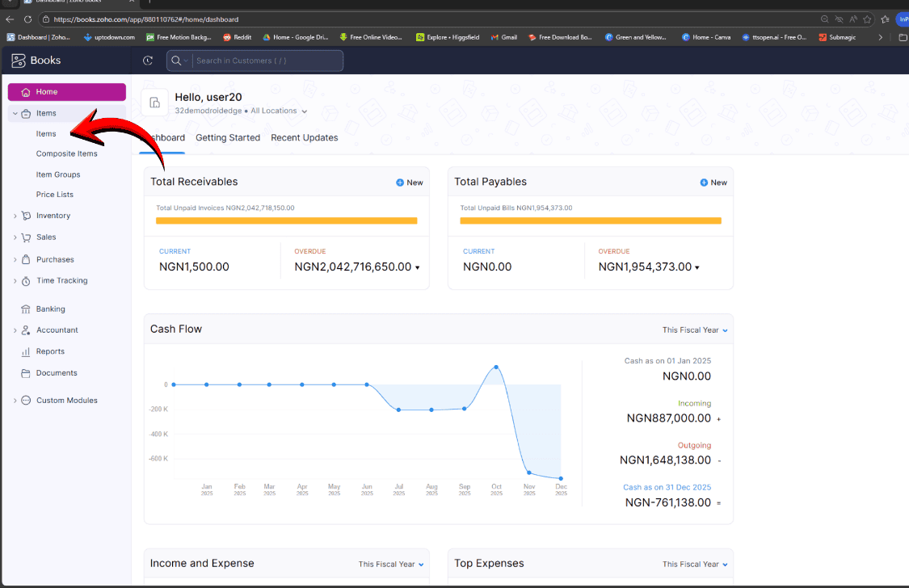Click the Banking building icon
Viewport: 909px width, 588px height.
click(26, 309)
